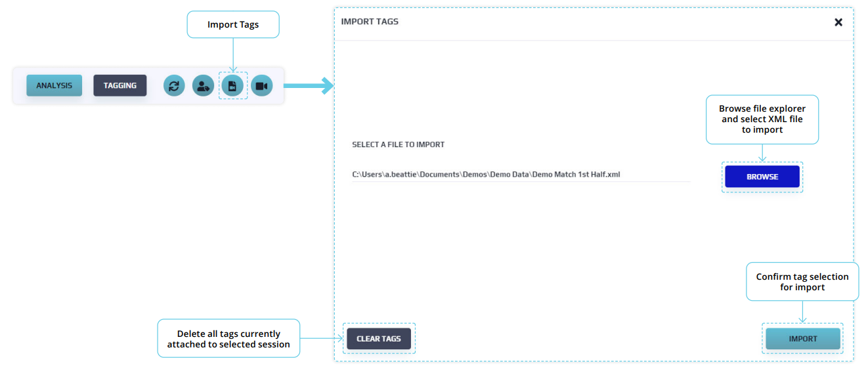
Task: Click the Import Tags file icon
Action: [x=232, y=85]
